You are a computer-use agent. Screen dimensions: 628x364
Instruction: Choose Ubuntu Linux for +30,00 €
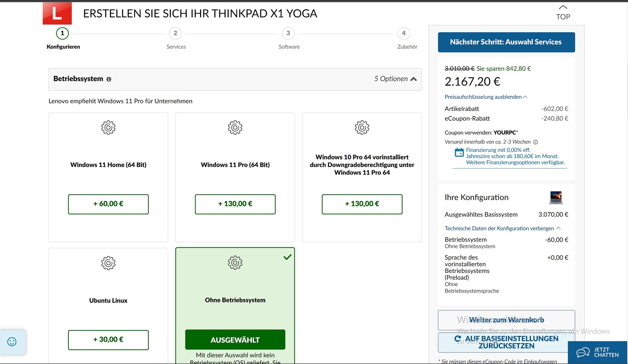click(108, 340)
